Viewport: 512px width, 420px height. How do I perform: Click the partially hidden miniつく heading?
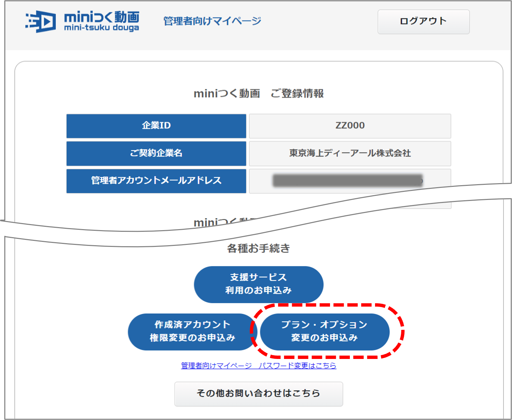coord(215,222)
